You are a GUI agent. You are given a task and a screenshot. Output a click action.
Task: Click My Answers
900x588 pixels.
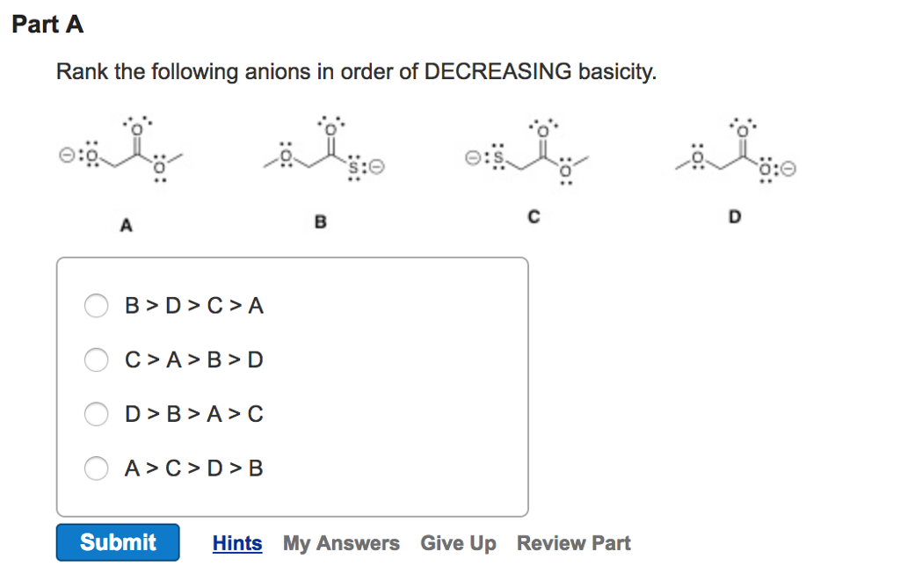pyautogui.click(x=341, y=542)
